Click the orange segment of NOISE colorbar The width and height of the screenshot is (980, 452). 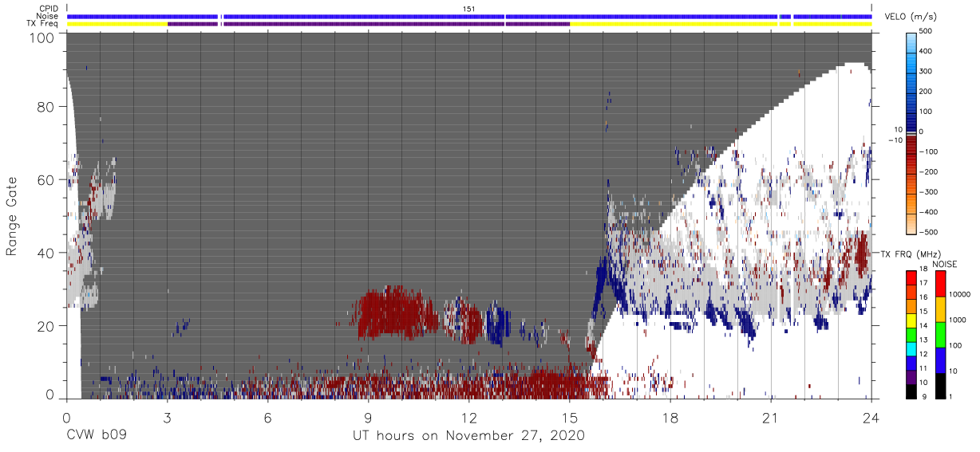(x=940, y=309)
